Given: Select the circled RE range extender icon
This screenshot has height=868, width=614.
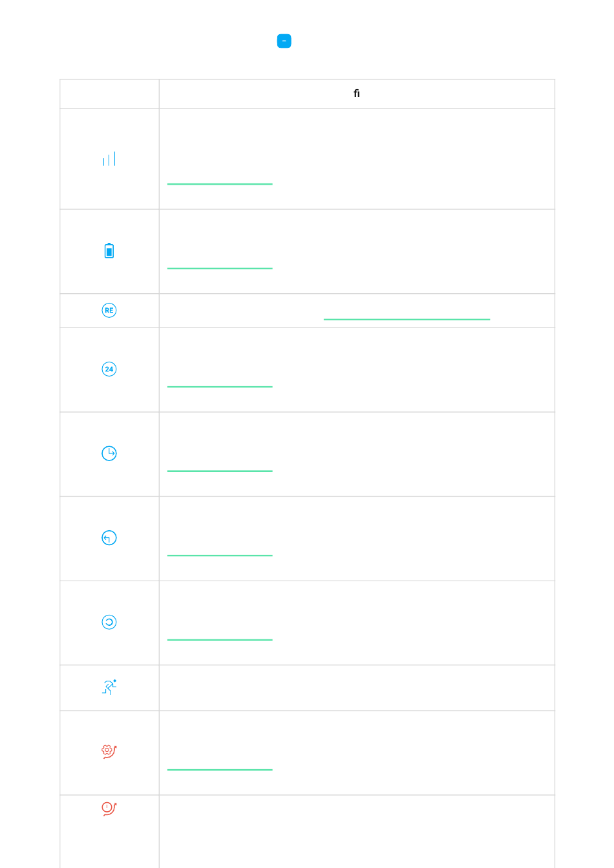Looking at the screenshot, I should click(109, 310).
